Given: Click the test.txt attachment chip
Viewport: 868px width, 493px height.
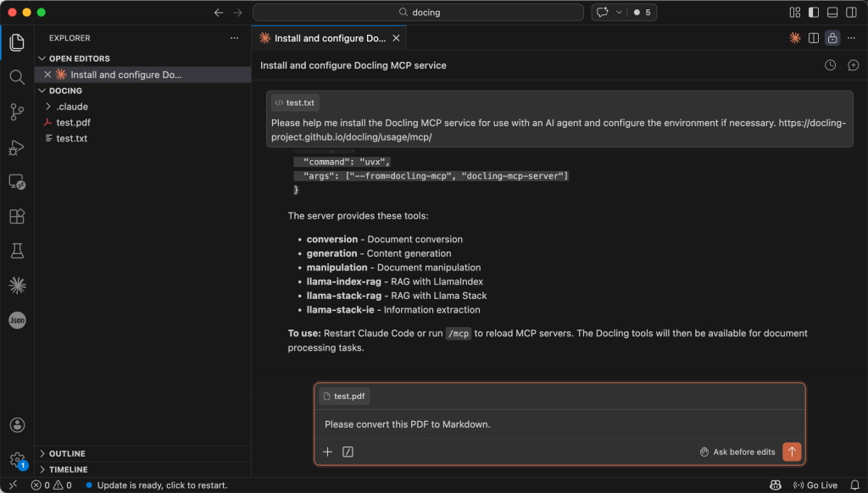Looking at the screenshot, I should [x=295, y=102].
